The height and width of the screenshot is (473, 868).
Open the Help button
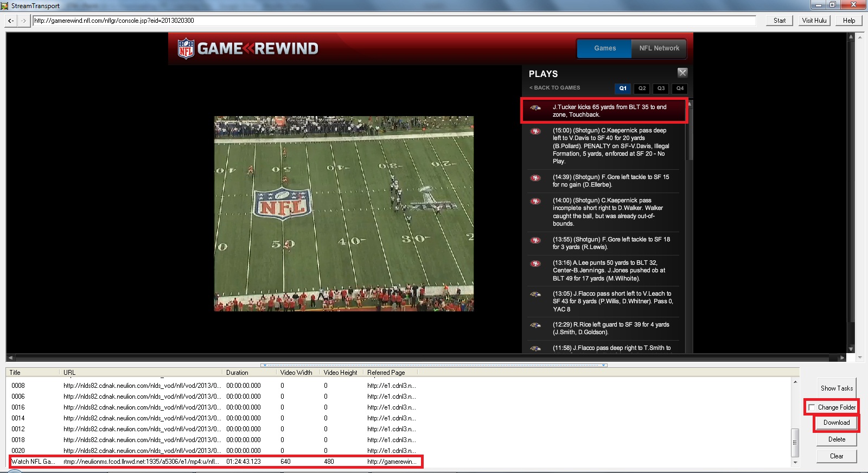coord(849,21)
